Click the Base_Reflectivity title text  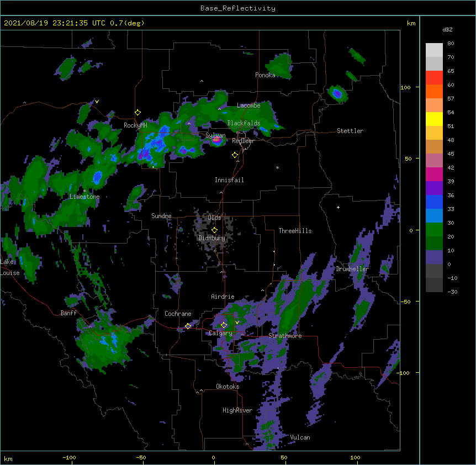(238, 8)
